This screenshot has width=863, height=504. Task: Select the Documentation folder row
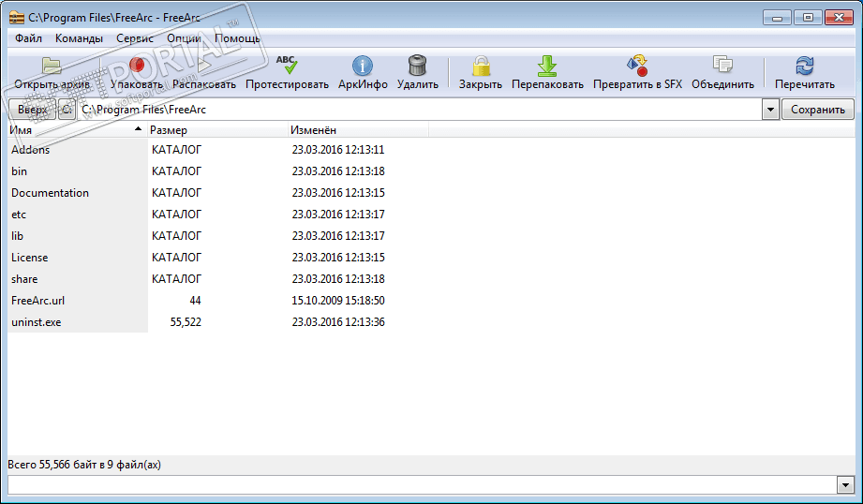431,193
